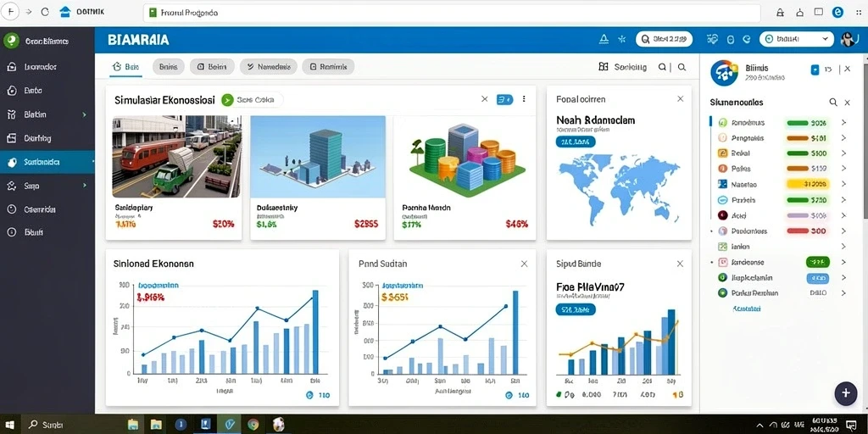
Task: Toggle the blue switch beside Biiinds panel title
Action: [x=815, y=70]
